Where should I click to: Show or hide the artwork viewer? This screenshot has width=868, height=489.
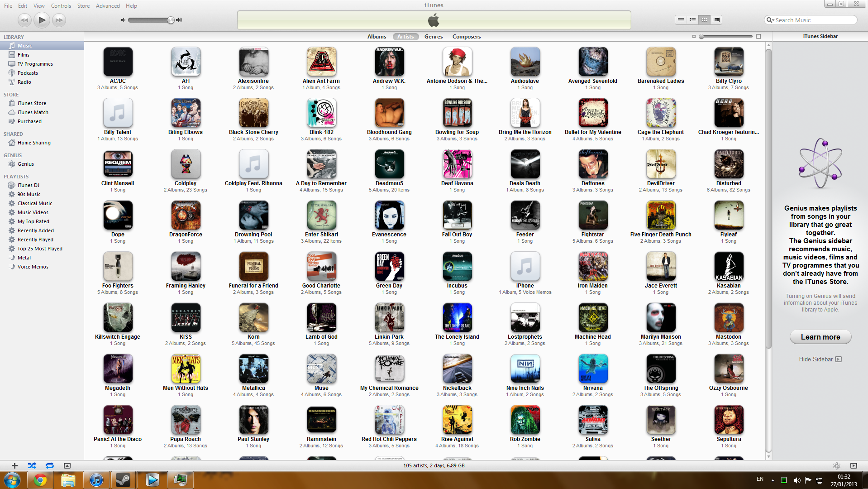click(67, 465)
